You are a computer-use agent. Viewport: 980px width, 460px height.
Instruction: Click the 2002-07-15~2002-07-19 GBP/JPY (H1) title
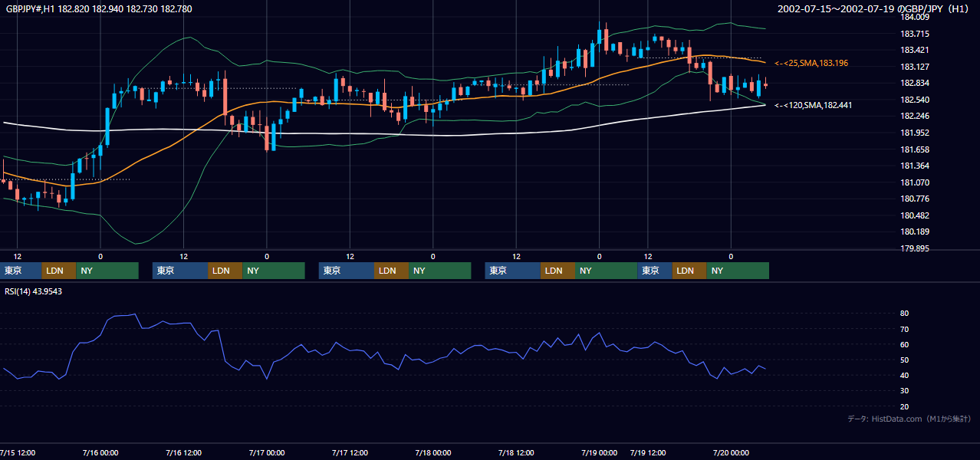click(874, 8)
